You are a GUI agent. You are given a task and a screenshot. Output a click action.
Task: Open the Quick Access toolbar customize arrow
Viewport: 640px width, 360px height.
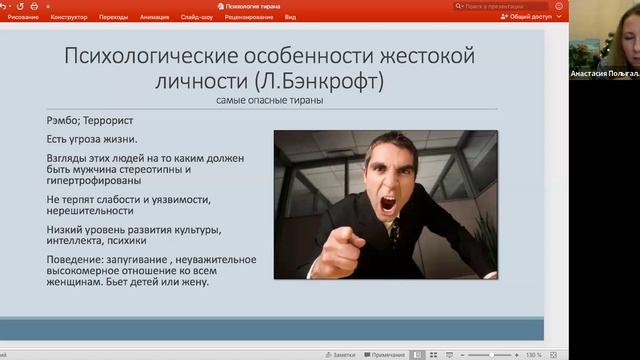pos(48,7)
